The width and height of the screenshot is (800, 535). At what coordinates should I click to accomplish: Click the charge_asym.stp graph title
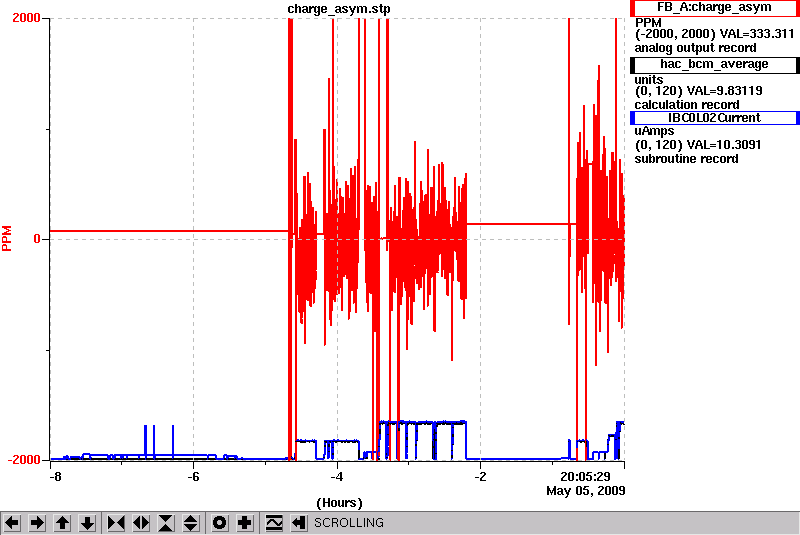339,9
